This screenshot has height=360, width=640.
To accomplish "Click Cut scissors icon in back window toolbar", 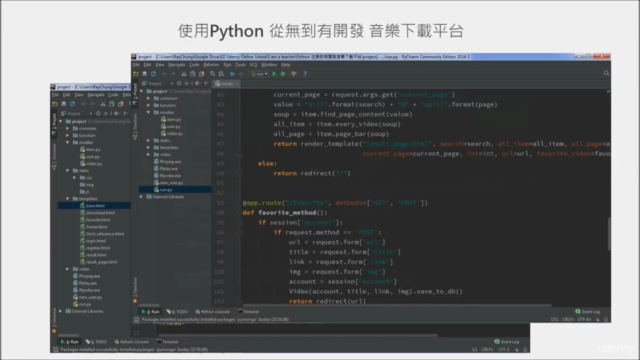I will click(x=103, y=104).
